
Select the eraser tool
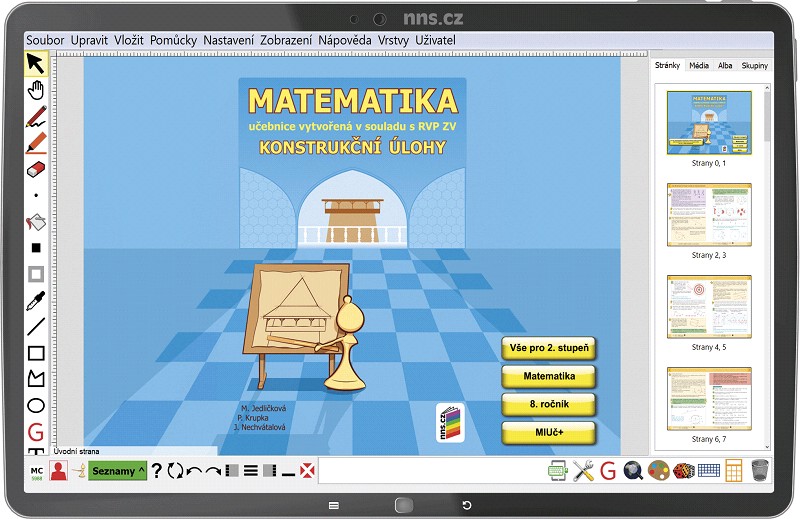click(x=36, y=169)
